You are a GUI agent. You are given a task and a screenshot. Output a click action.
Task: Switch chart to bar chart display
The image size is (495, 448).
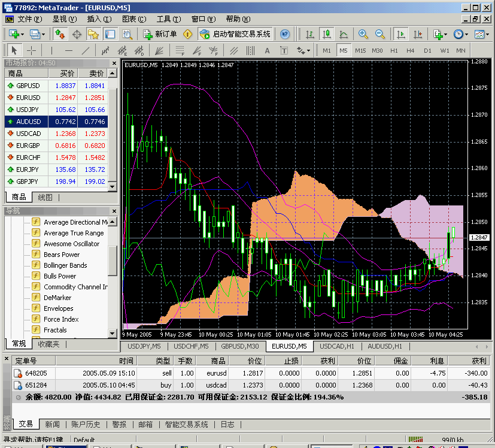point(309,34)
